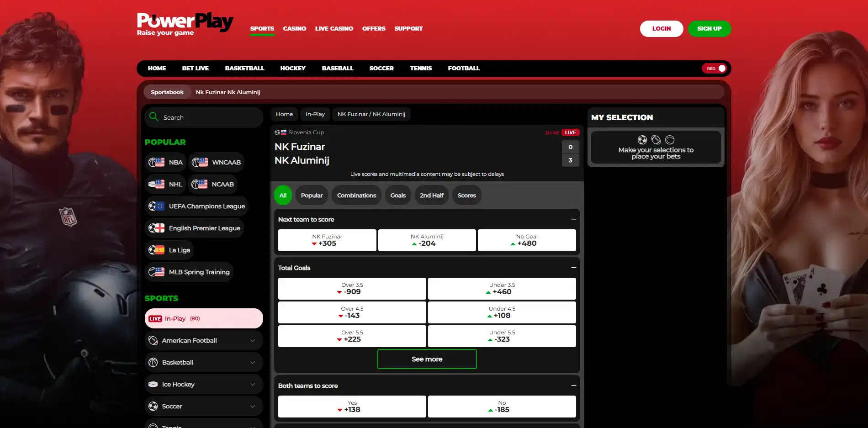Pick Over 4.5 at -143
Viewport: 868px width, 428px height.
click(352, 312)
